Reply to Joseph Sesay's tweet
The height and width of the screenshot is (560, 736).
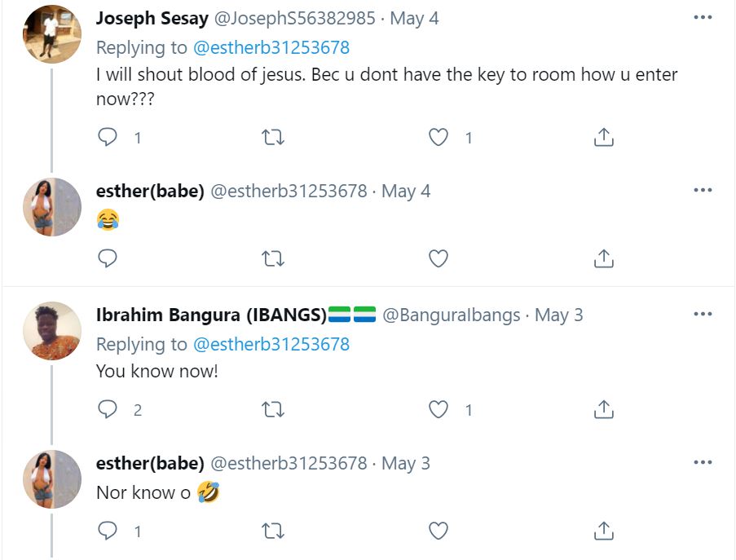click(108, 137)
